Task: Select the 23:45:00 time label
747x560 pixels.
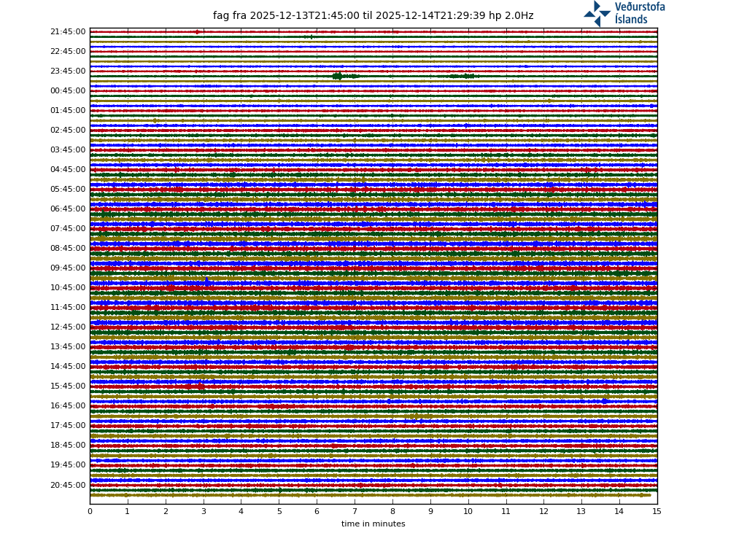Action: tap(68, 71)
